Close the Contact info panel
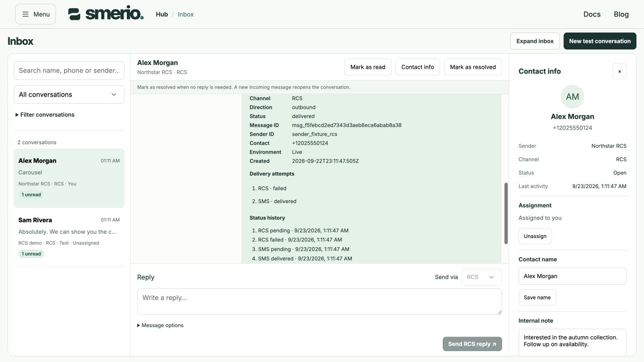The height and width of the screenshot is (362, 644). point(619,71)
